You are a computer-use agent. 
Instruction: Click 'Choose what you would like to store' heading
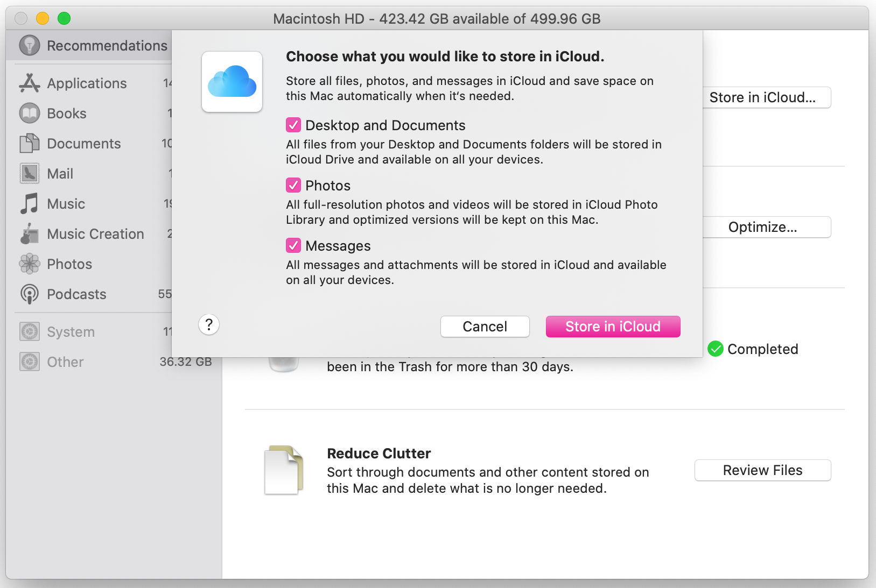coord(445,56)
